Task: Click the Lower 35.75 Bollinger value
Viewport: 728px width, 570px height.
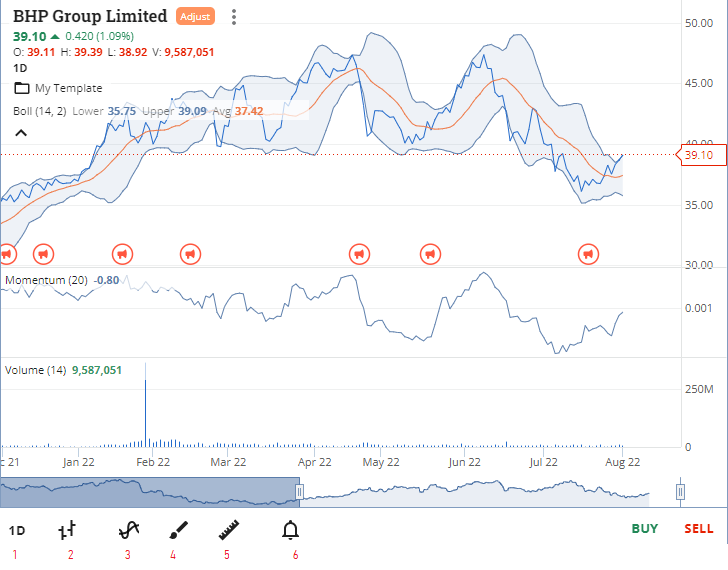Action: (104, 111)
